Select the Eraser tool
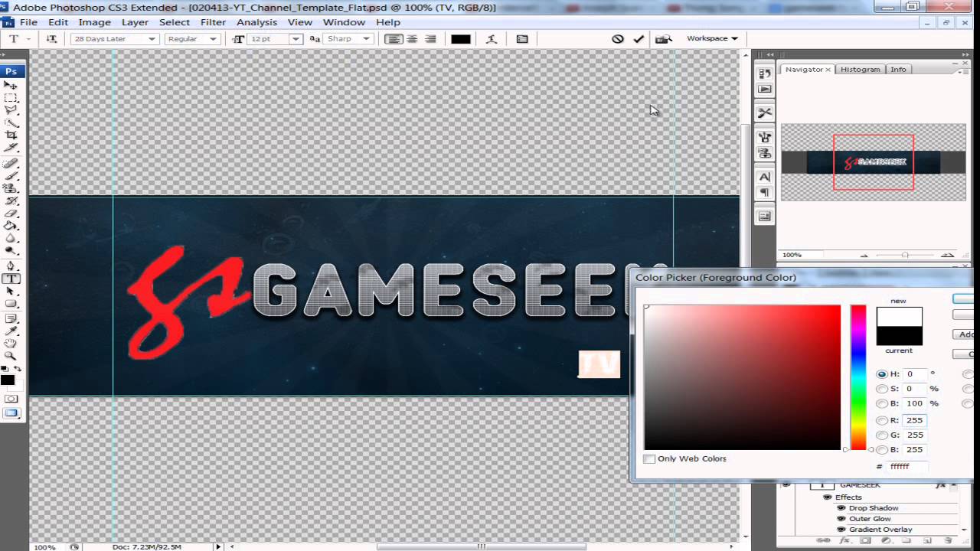The image size is (980, 551). tap(11, 214)
